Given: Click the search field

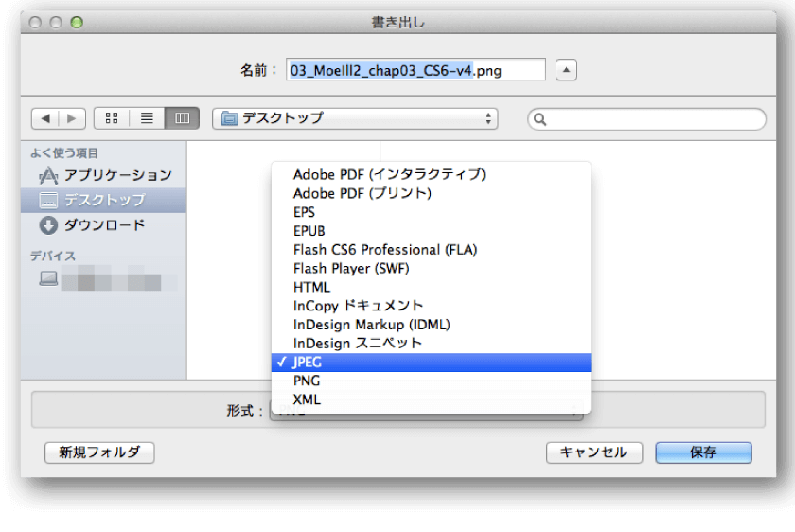Looking at the screenshot, I should (x=646, y=119).
